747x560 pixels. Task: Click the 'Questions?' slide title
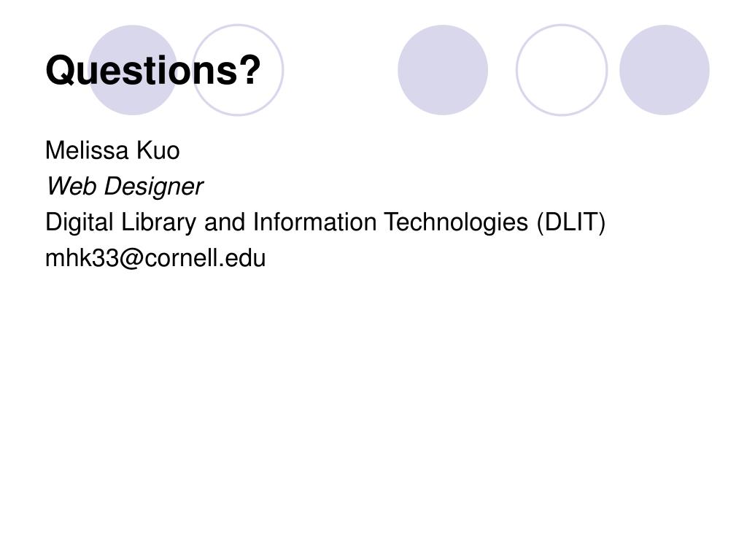pos(153,71)
